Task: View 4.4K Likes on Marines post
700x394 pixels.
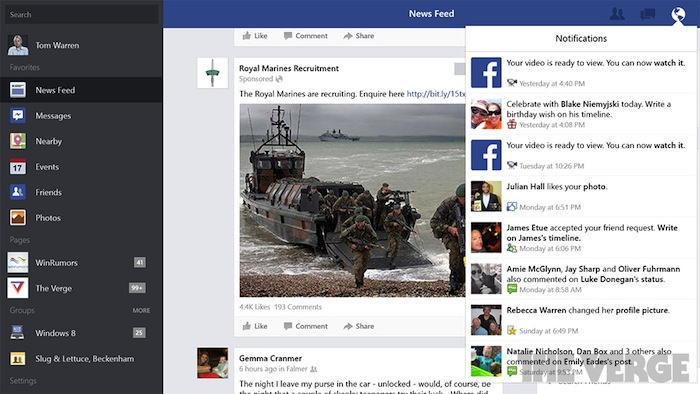Action: (255, 307)
